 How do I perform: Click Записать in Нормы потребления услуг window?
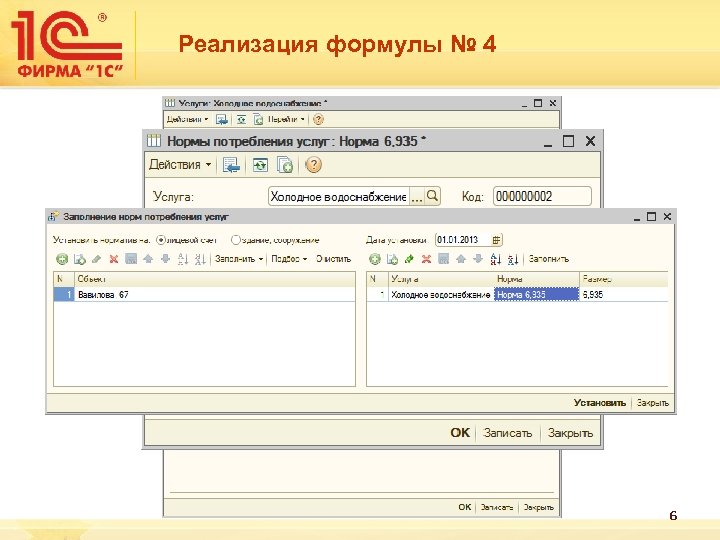pos(507,433)
